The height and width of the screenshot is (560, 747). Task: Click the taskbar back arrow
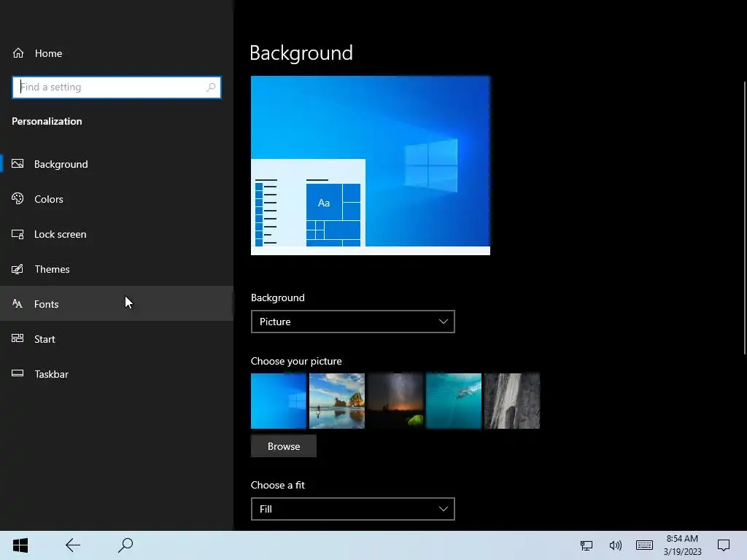tap(73, 545)
